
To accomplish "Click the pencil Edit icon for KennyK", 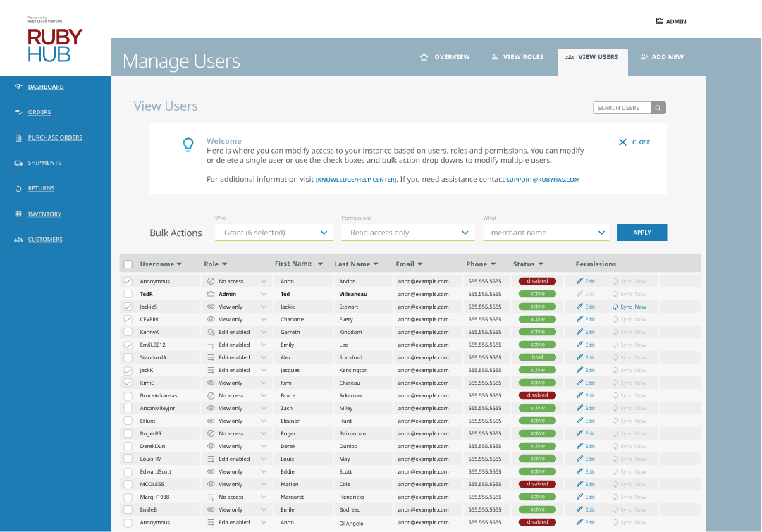I will tap(579, 332).
